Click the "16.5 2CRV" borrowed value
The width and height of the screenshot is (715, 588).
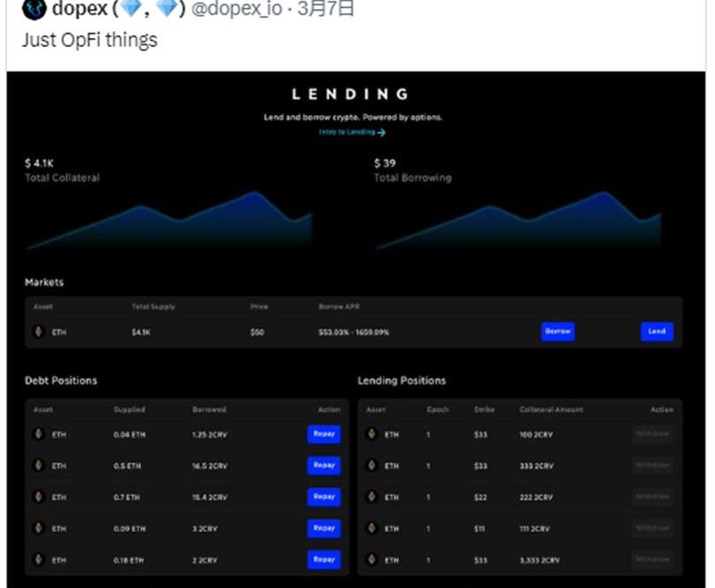click(210, 466)
